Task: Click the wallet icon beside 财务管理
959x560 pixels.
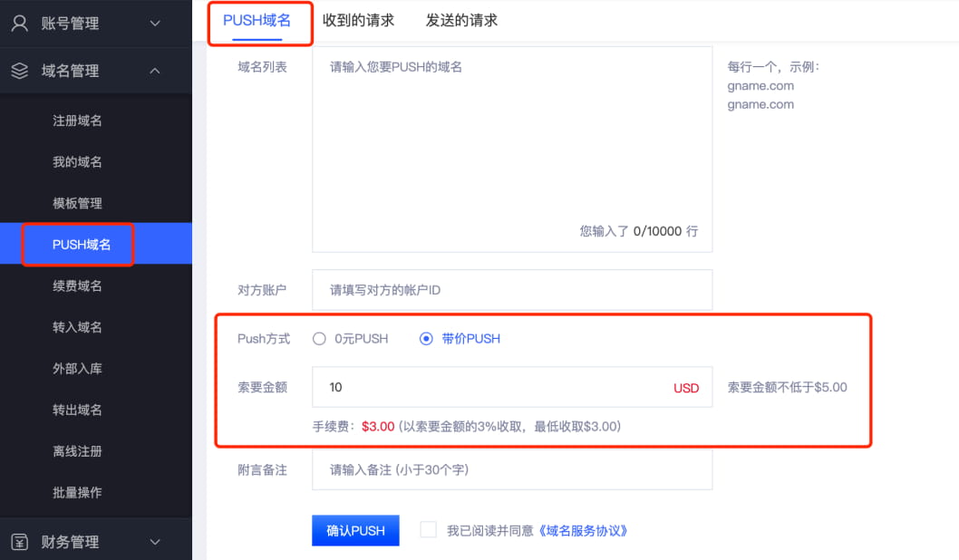Action: [21, 540]
